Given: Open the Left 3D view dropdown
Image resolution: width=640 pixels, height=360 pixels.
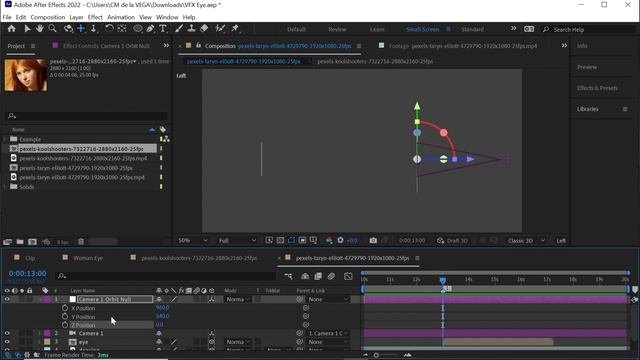Looking at the screenshot, I should coord(561,240).
